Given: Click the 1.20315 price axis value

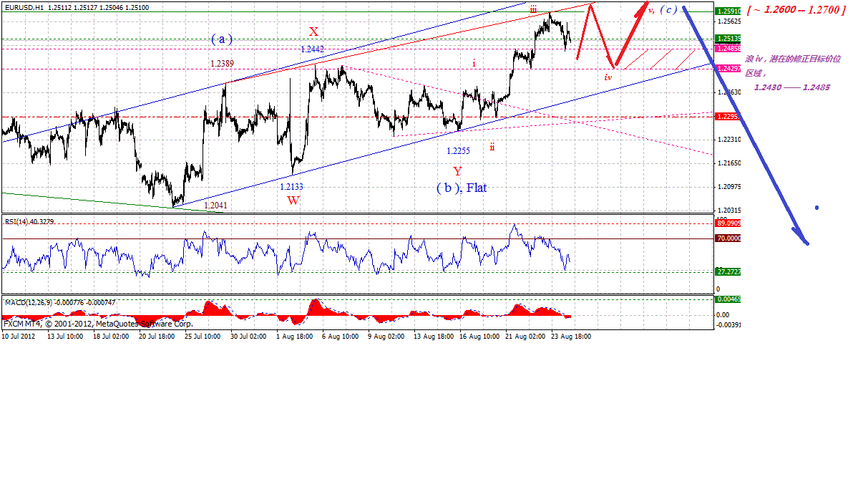Looking at the screenshot, I should pyautogui.click(x=728, y=211).
